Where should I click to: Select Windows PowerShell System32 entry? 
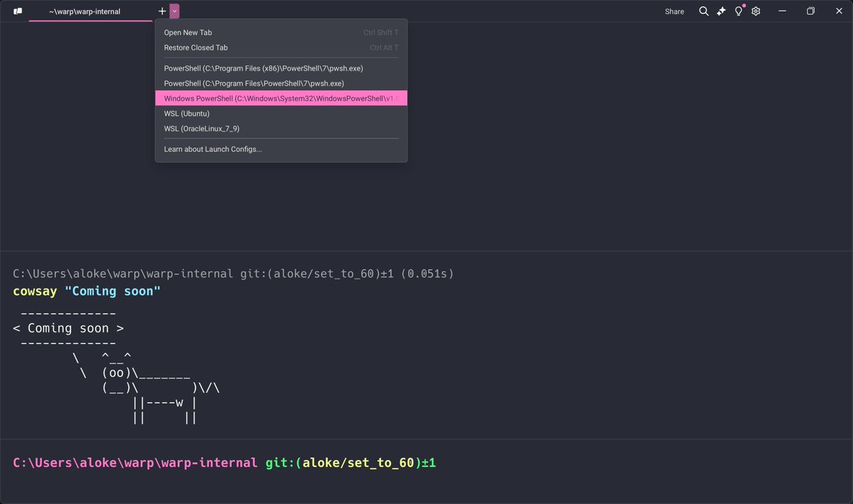point(281,98)
